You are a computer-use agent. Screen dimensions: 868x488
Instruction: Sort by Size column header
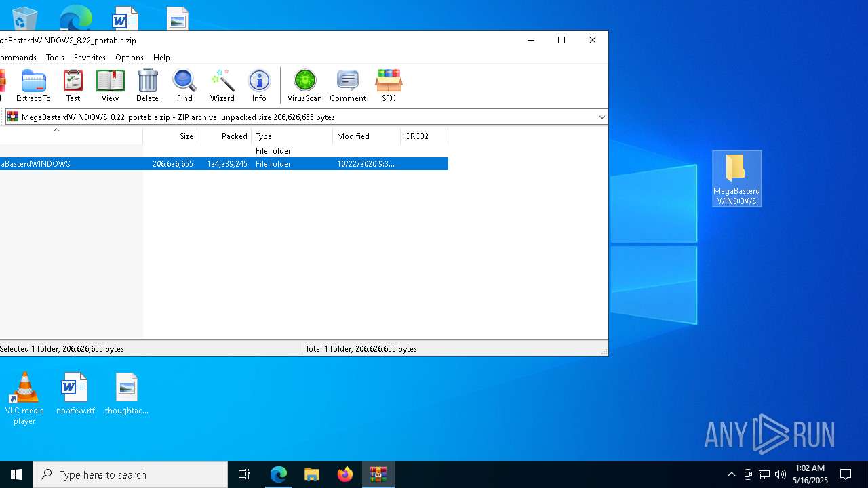coord(170,136)
